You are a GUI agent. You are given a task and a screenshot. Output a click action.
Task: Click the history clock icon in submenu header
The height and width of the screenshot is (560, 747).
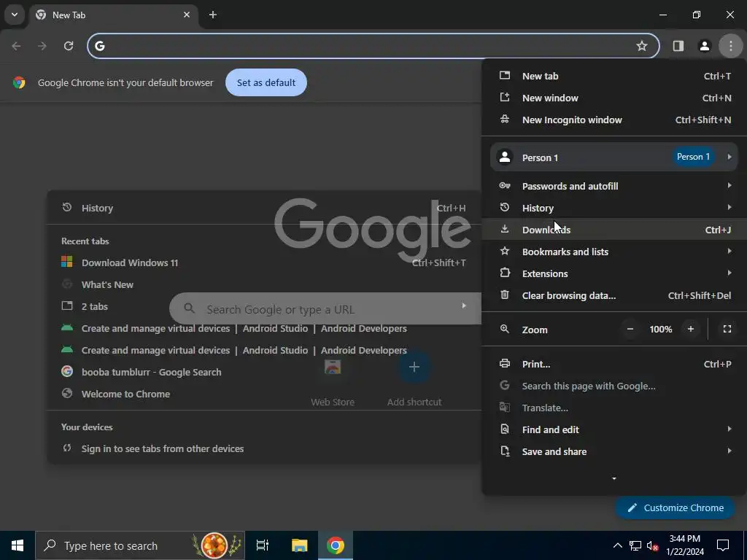coord(66,207)
